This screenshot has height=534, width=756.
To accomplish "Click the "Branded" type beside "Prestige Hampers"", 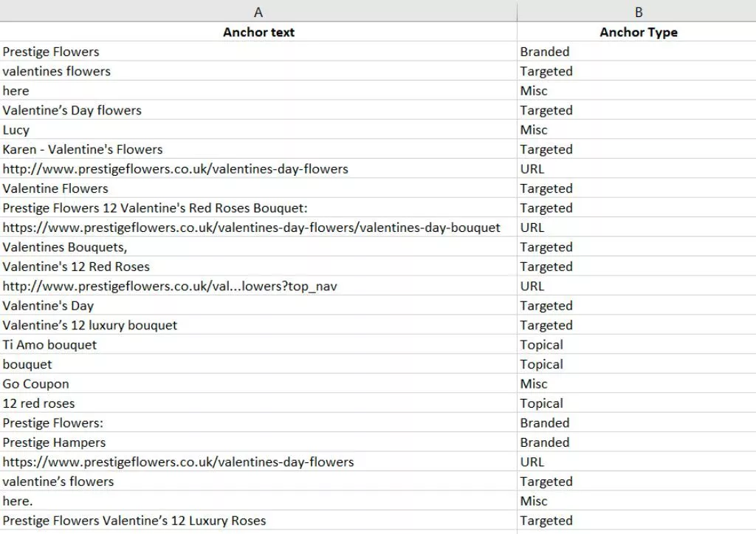I will coord(545,442).
